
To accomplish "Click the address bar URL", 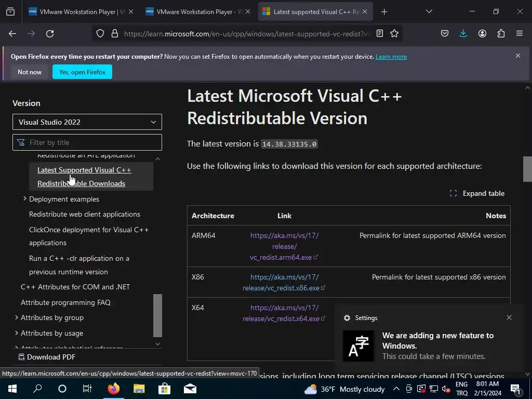I will coord(248,34).
